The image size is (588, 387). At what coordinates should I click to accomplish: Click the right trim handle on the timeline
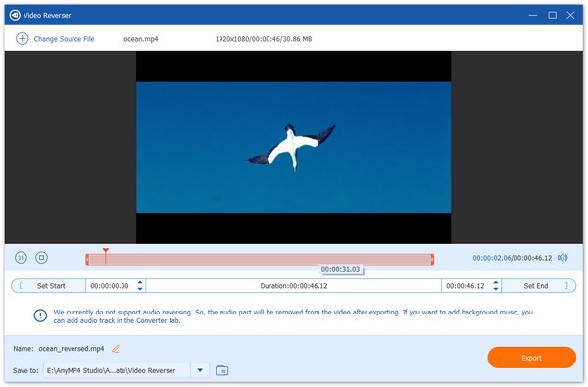432,259
